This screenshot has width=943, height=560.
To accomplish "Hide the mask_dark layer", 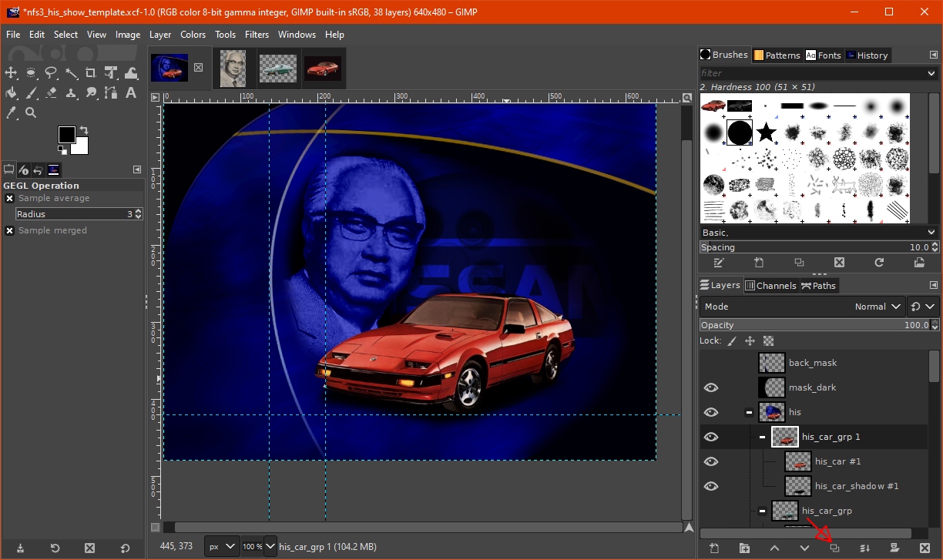I will coord(711,387).
